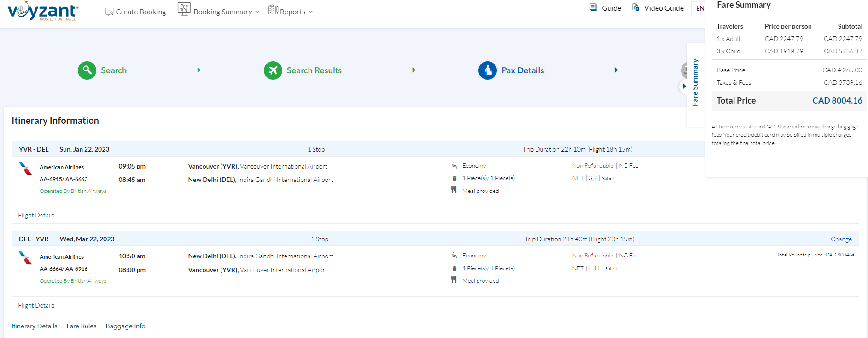
Task: Click the Video Guide icon
Action: click(635, 7)
